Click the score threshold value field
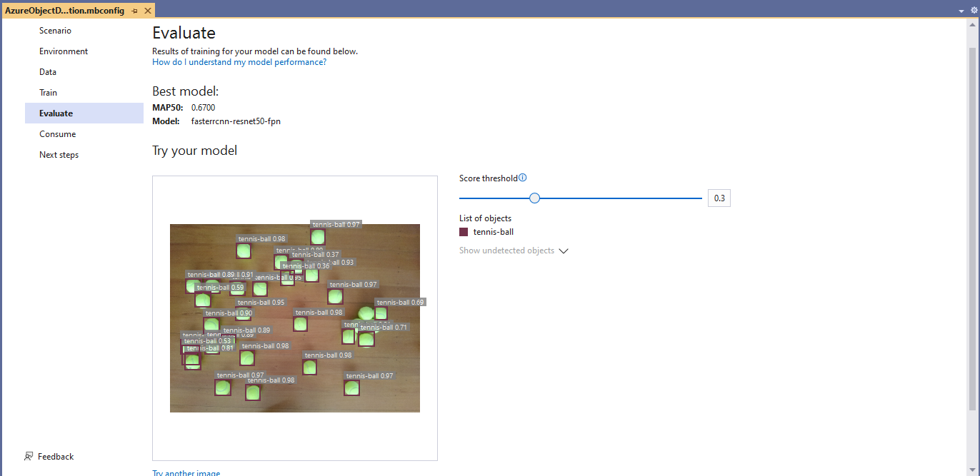Image resolution: width=980 pixels, height=476 pixels. click(719, 198)
